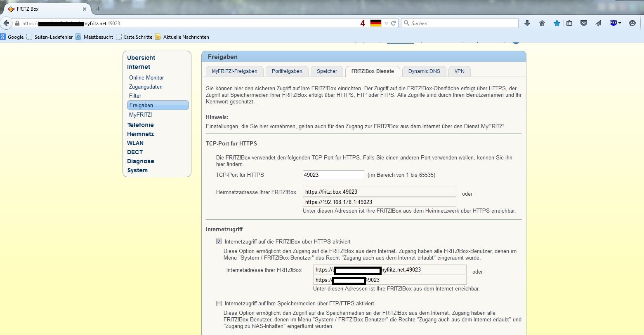644x335 pixels.
Task: Open the Seiten-Ladefehler bookmark
Action: pos(50,37)
